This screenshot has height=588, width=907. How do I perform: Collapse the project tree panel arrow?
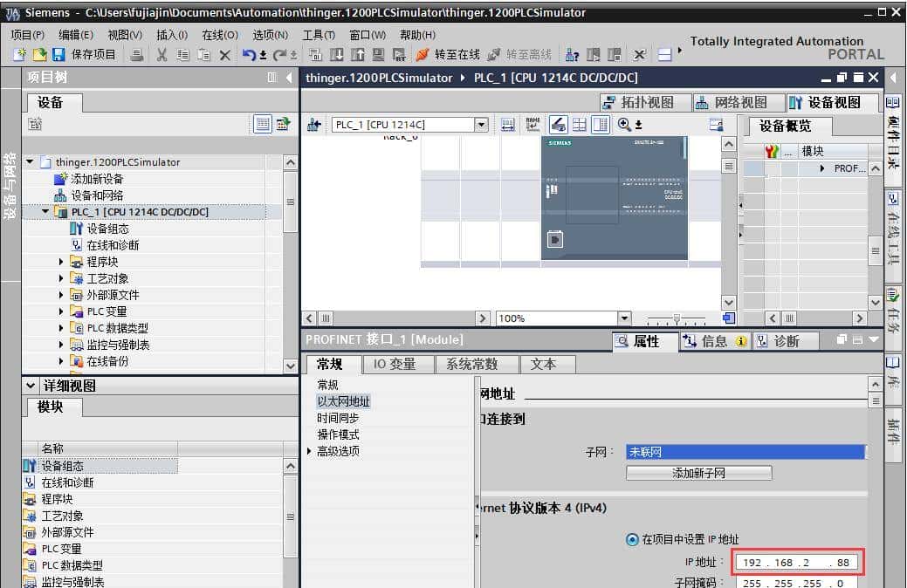tap(289, 78)
